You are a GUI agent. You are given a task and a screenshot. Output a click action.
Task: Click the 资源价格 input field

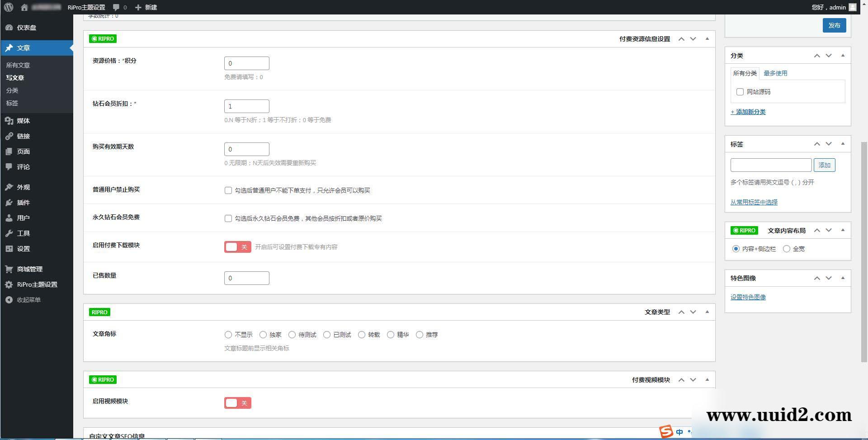point(246,63)
